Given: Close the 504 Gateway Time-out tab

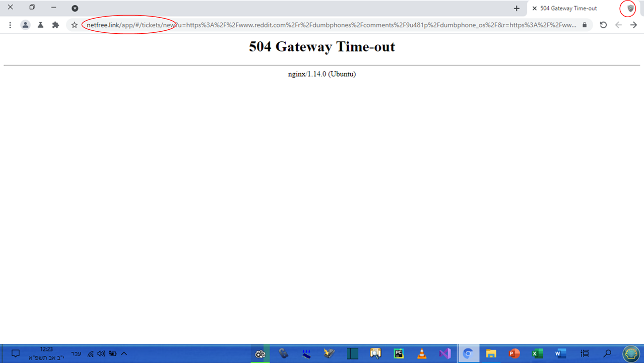Looking at the screenshot, I should click(535, 8).
